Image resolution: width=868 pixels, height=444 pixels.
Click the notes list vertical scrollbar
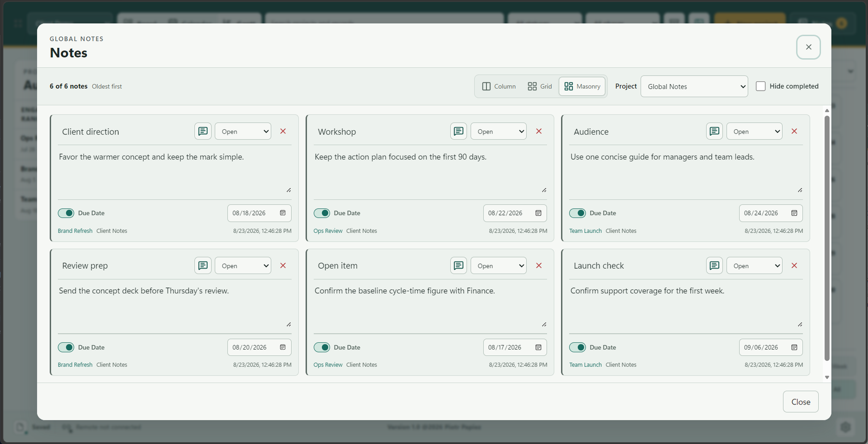pos(827,238)
